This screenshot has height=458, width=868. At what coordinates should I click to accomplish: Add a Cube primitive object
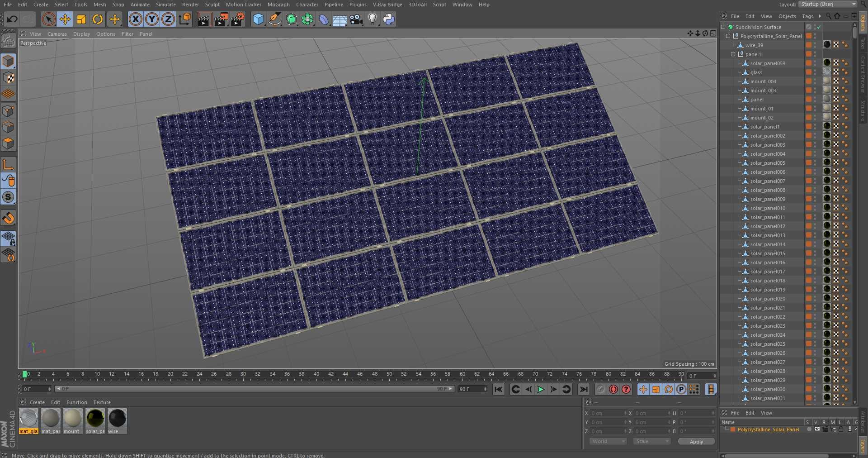[258, 19]
